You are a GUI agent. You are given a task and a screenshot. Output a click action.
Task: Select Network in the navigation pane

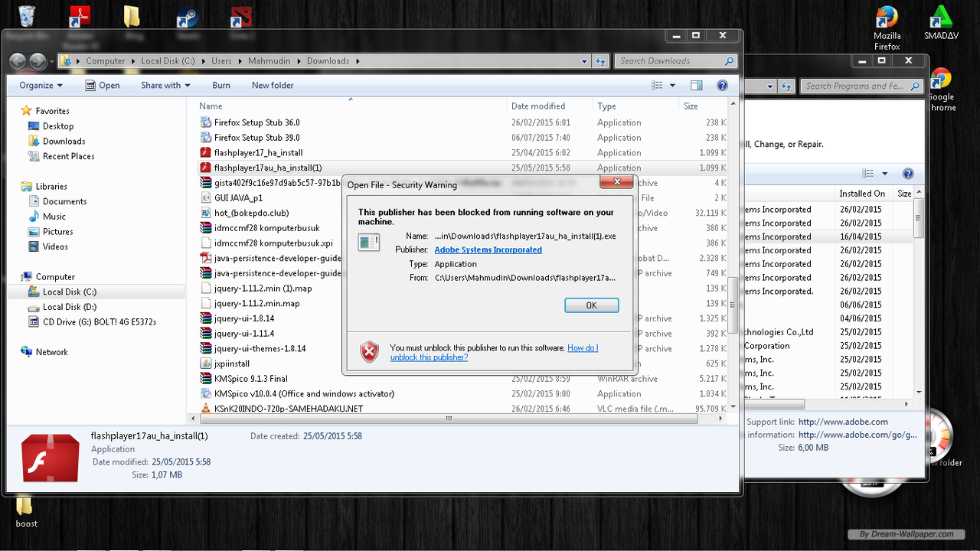tap(51, 352)
